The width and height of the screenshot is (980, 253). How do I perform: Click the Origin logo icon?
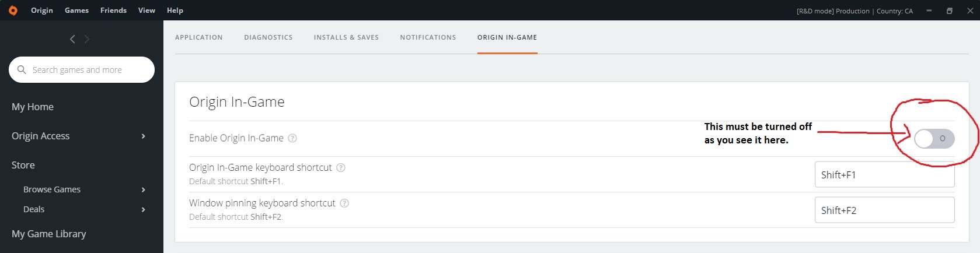point(13,10)
